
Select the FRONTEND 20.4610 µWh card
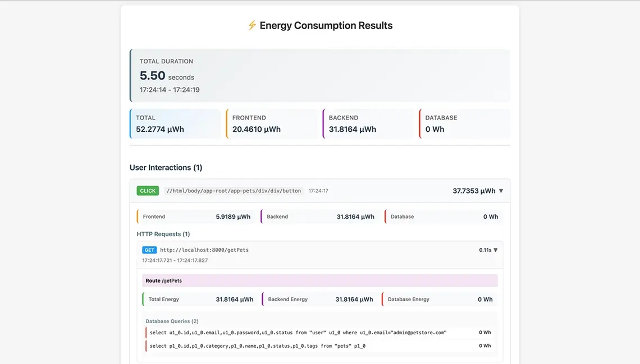pyautogui.click(x=272, y=123)
